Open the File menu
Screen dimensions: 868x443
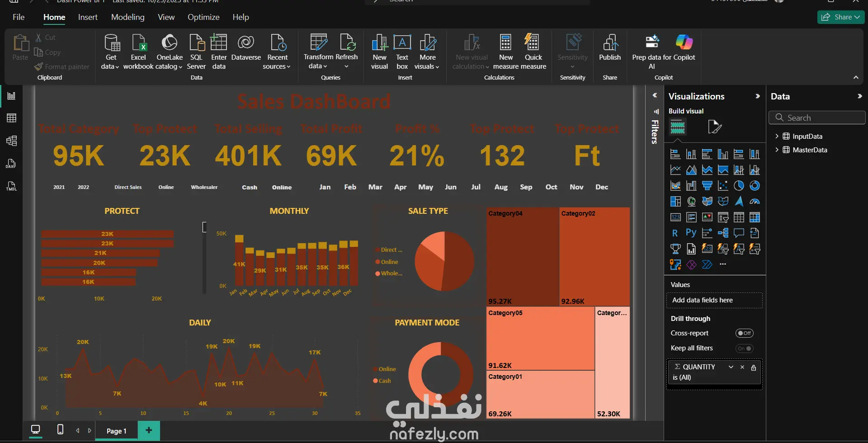pyautogui.click(x=19, y=17)
